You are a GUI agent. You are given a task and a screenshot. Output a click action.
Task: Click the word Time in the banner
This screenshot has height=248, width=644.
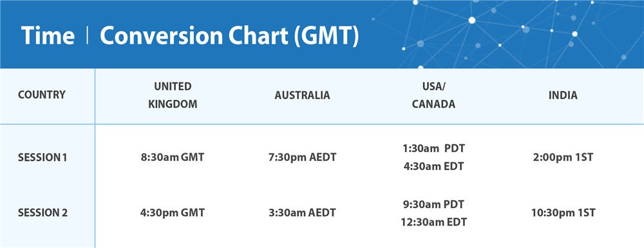coord(48,35)
